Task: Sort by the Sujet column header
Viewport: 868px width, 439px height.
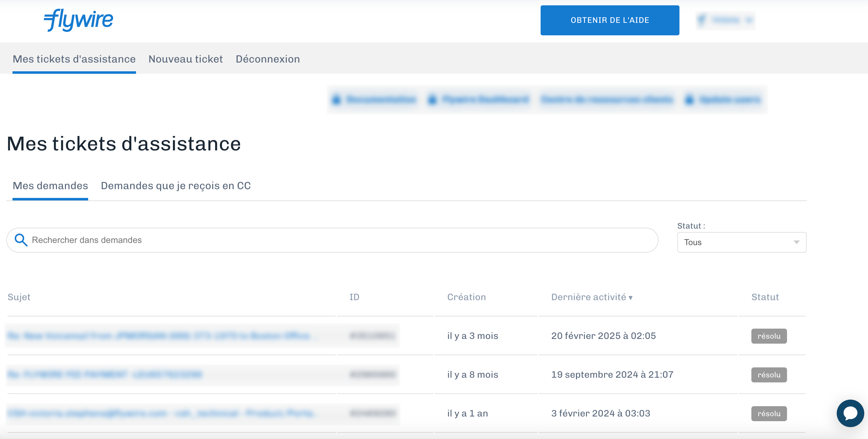Action: click(x=19, y=297)
